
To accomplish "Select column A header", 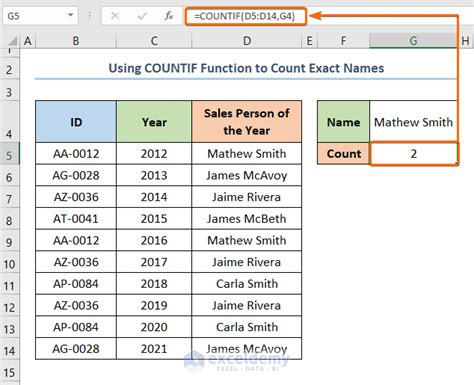I will click(x=28, y=41).
